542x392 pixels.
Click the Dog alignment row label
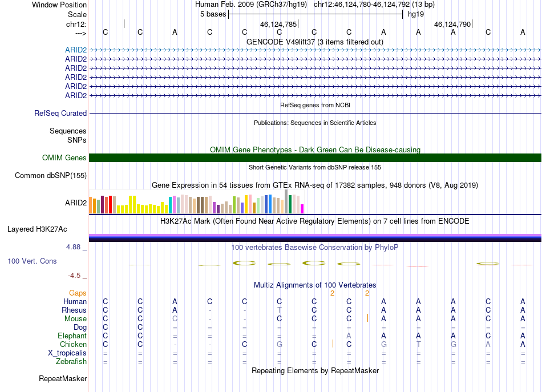coord(80,328)
